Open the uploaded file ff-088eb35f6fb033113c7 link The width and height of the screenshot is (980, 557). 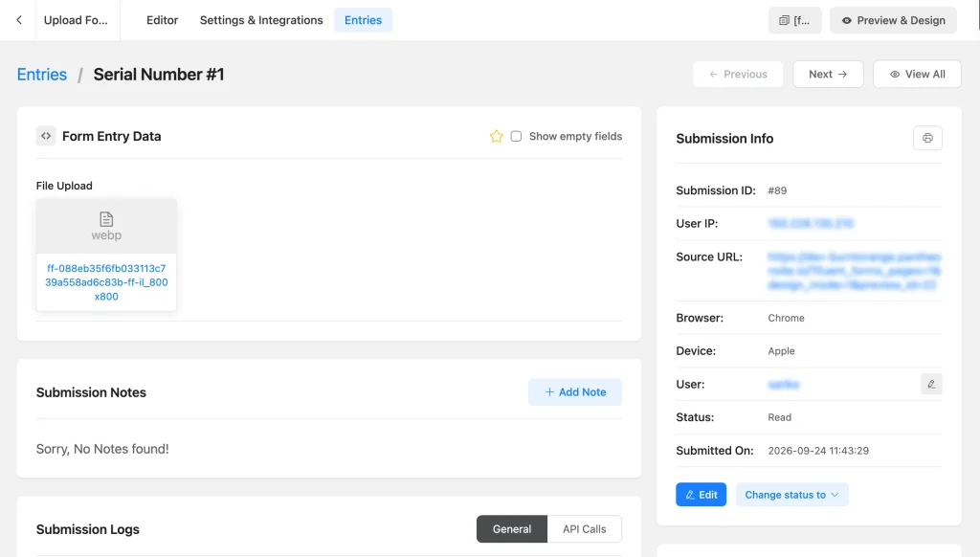pos(106,282)
